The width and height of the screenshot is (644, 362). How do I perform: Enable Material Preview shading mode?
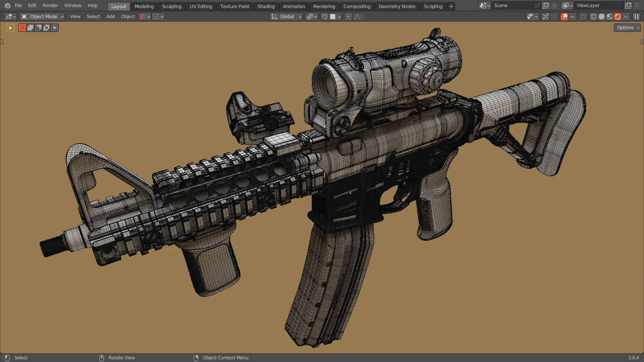(609, 16)
